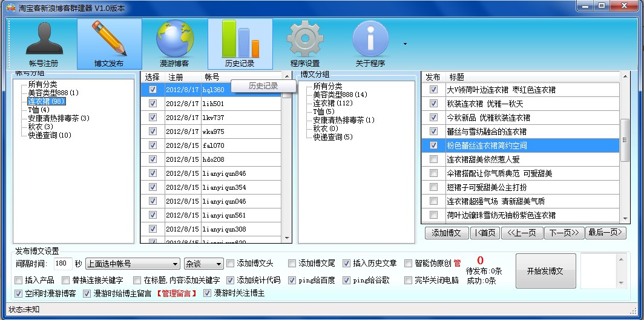Open the 上面选中帐号 dropdown
The image size is (644, 320).
pyautogui.click(x=133, y=264)
